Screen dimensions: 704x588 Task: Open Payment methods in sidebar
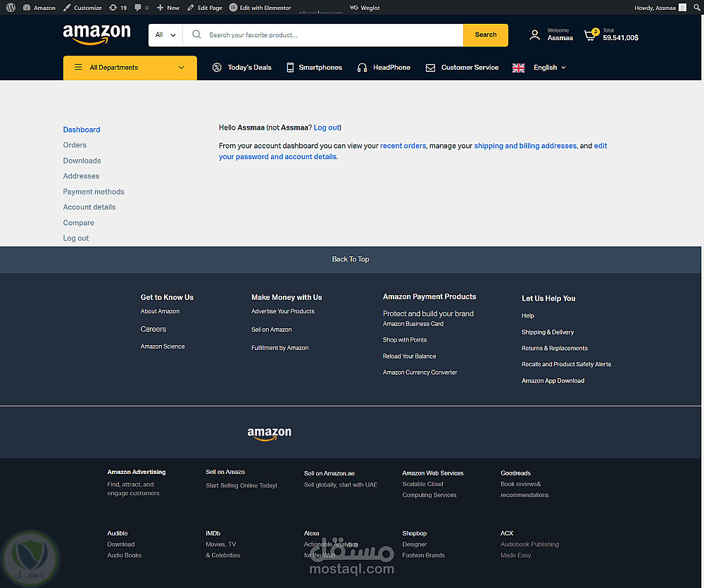[94, 192]
